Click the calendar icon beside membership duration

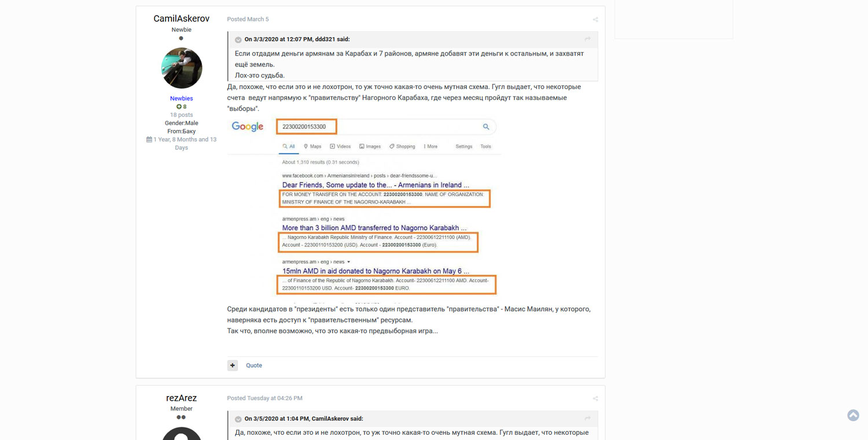(149, 139)
